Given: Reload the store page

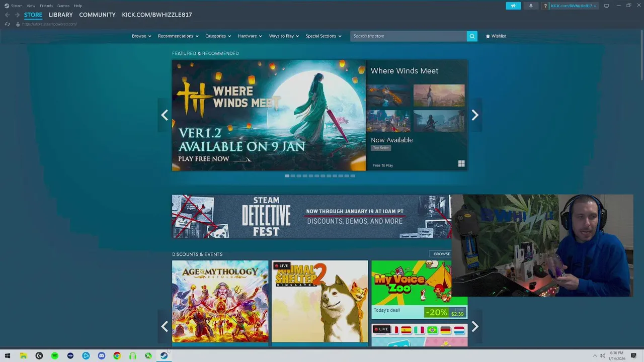Looking at the screenshot, I should [7, 24].
